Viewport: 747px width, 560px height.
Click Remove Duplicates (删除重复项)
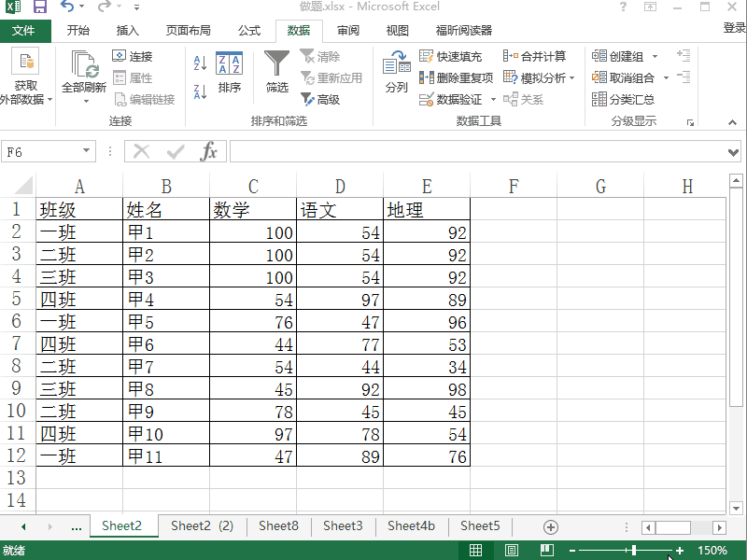457,77
